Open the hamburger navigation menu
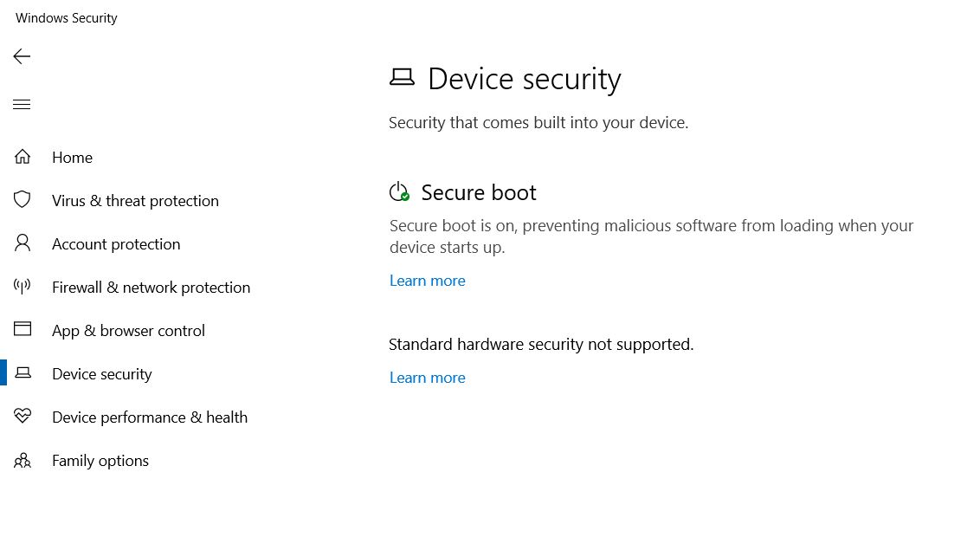 coord(22,105)
